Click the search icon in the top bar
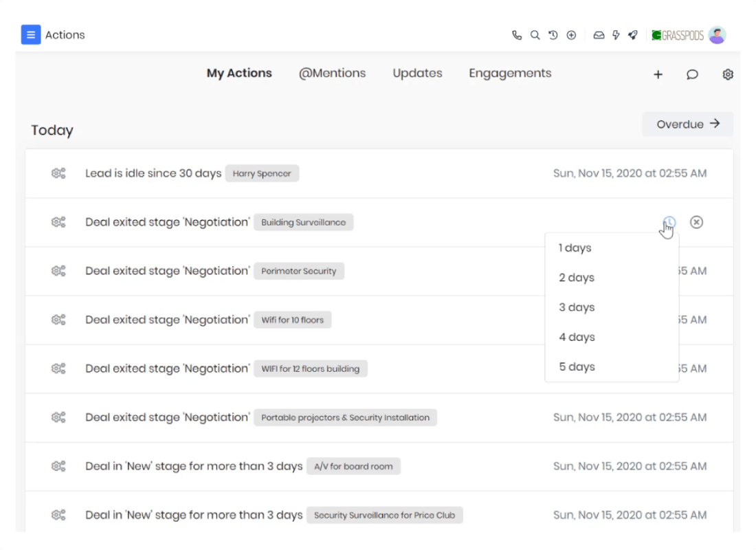Viewport: 756px width, 550px height. tap(535, 35)
